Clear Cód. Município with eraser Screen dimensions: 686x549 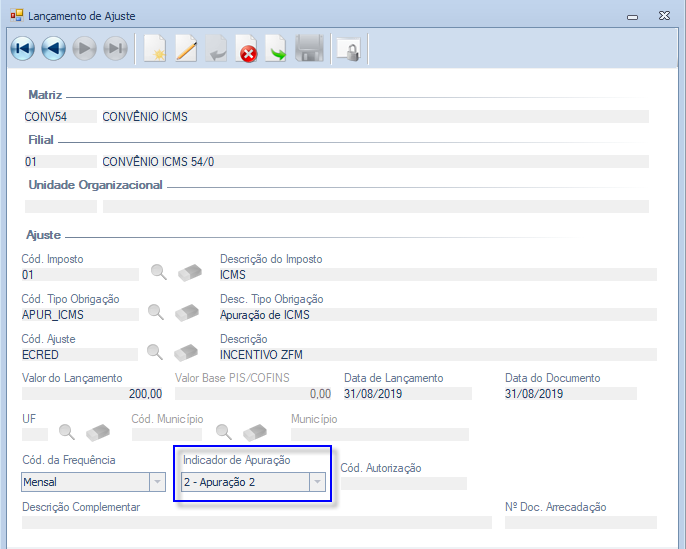click(x=255, y=432)
